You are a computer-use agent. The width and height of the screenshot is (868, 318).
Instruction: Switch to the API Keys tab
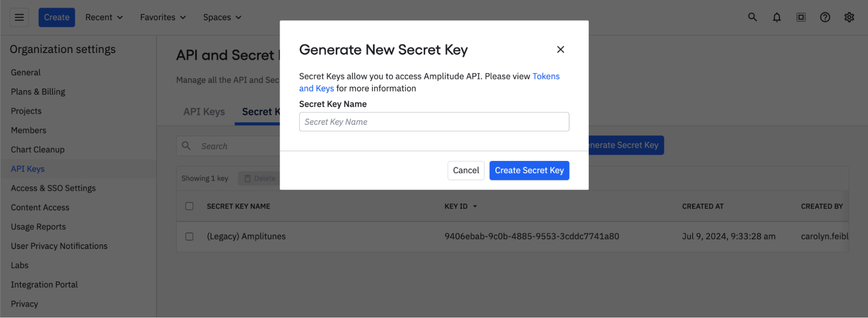pos(204,112)
